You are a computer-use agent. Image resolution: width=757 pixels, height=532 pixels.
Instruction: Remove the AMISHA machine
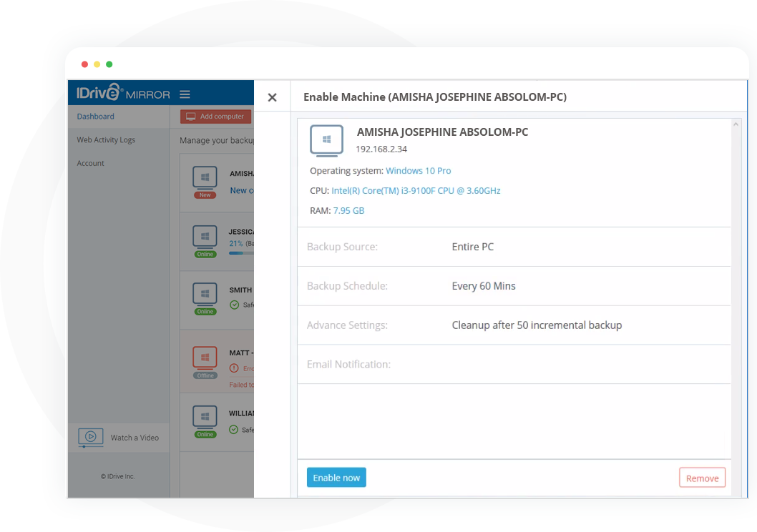point(702,477)
